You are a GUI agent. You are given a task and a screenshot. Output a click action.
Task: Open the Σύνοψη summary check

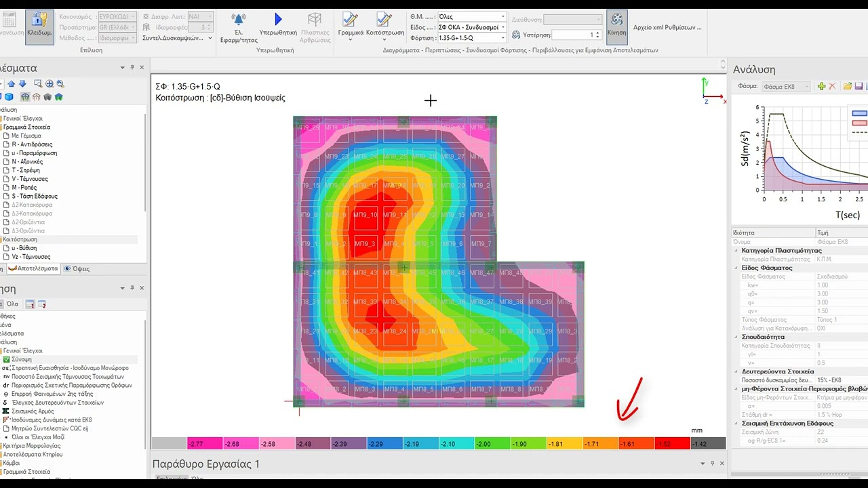tap(21, 359)
